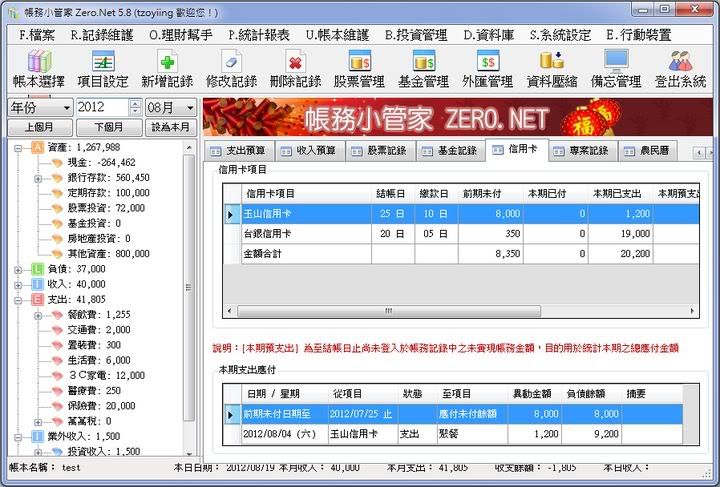The image size is (720, 487).
Task: Select the 2012/08/04 (六) payment row
Action: pyautogui.click(x=453, y=434)
